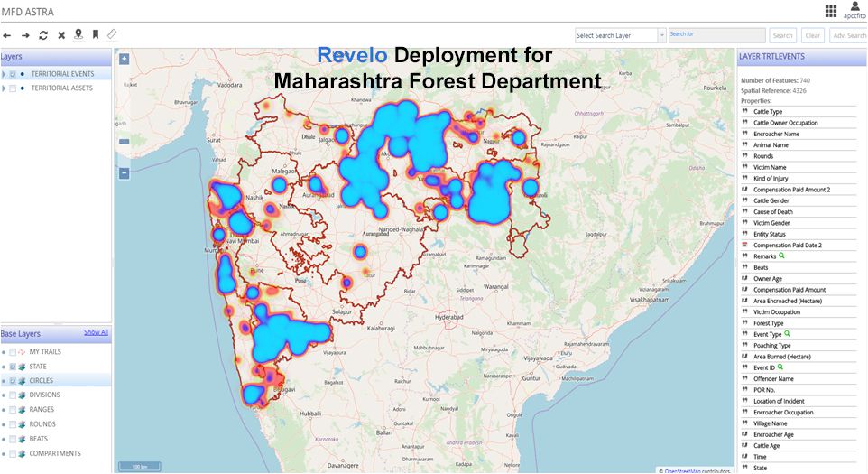This screenshot has width=868, height=474.
Task: Select Event Type property in list
Action: pyautogui.click(x=767, y=334)
